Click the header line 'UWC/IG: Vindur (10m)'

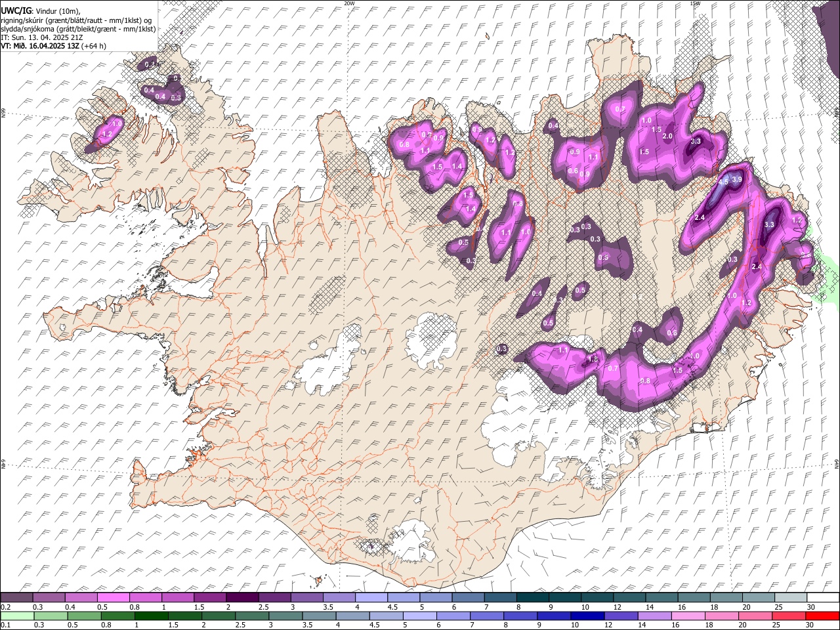pos(40,11)
